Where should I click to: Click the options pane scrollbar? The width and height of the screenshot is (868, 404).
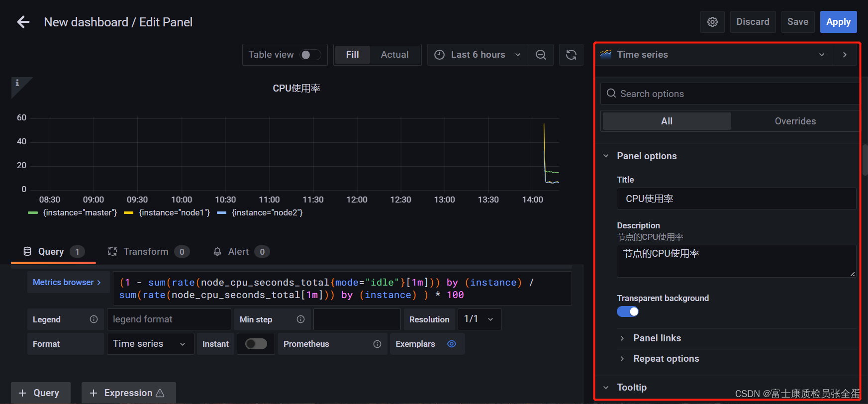865,160
